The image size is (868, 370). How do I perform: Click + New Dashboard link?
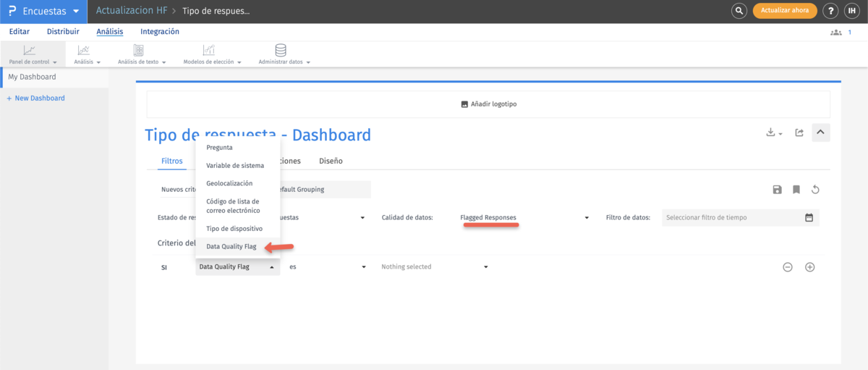point(35,98)
